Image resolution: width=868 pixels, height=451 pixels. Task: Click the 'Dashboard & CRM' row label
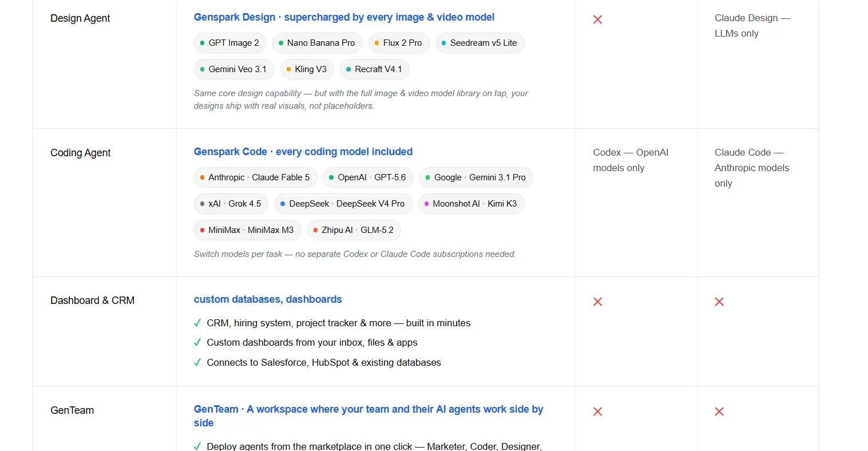[x=92, y=300]
